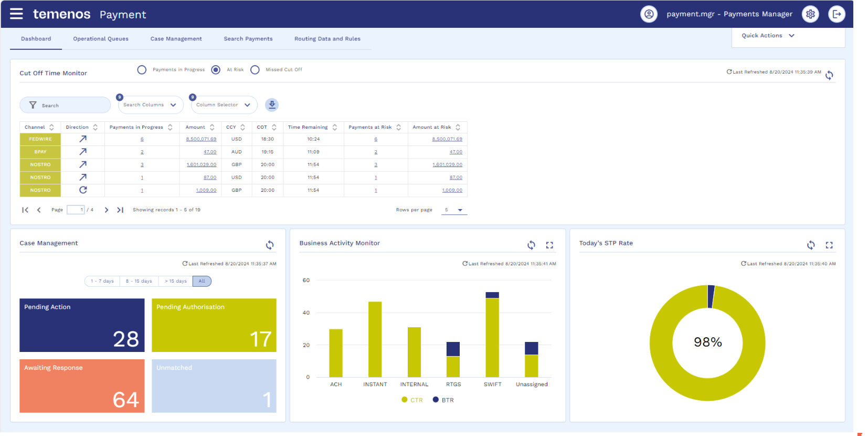
Task: Click the page number input box
Action: click(x=76, y=210)
